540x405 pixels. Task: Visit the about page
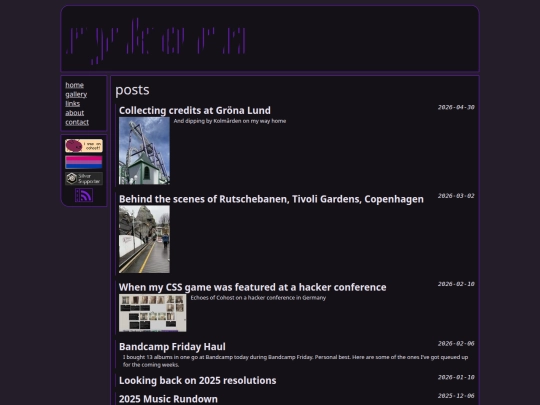point(74,113)
